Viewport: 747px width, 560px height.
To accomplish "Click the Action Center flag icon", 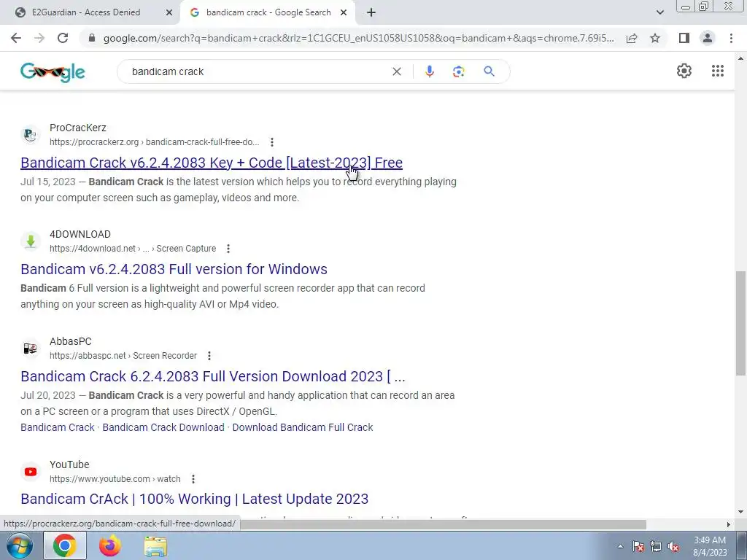I will click(x=638, y=546).
